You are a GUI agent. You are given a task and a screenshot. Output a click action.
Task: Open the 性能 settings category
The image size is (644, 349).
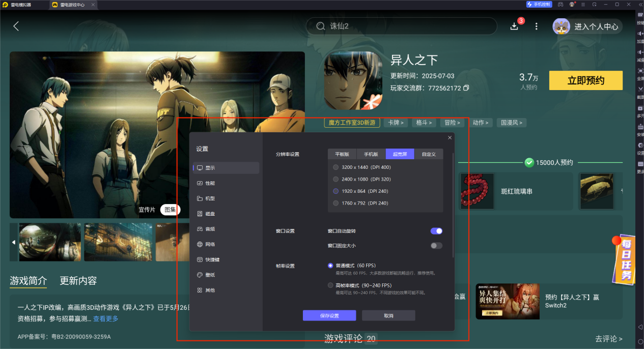click(226, 183)
